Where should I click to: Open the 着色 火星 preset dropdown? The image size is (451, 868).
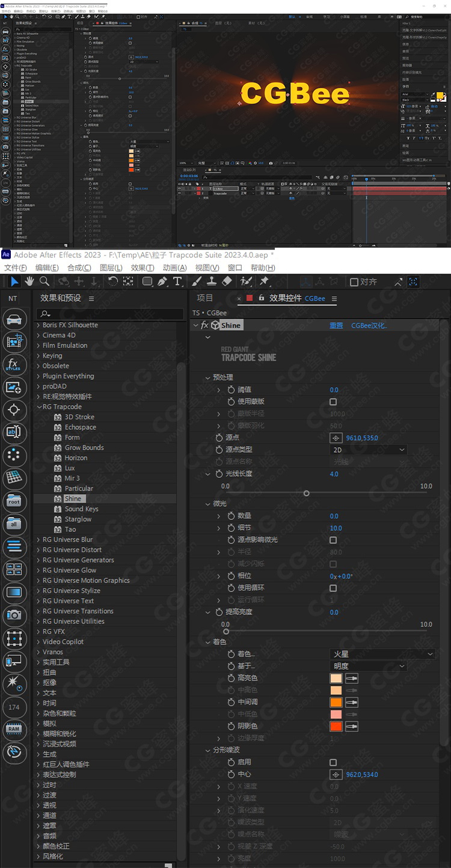[x=383, y=654]
